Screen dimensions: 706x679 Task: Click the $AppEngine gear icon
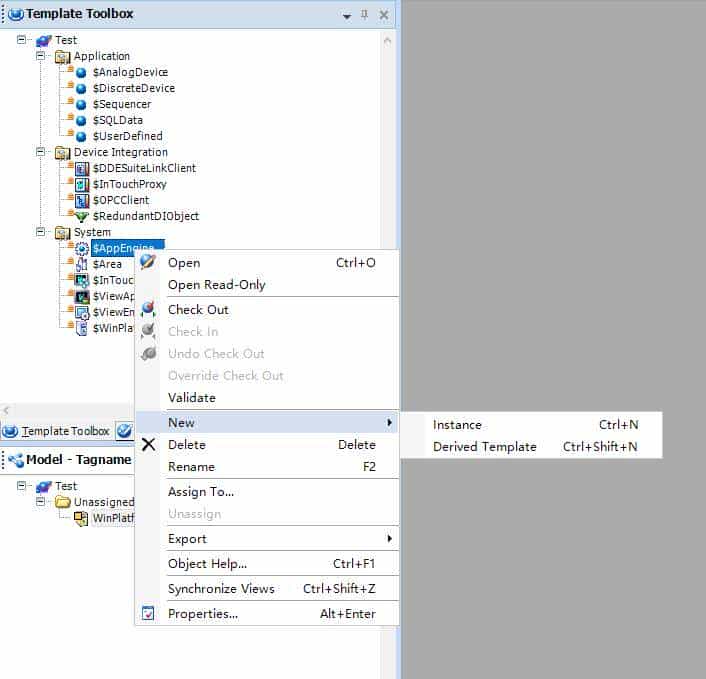tap(81, 249)
